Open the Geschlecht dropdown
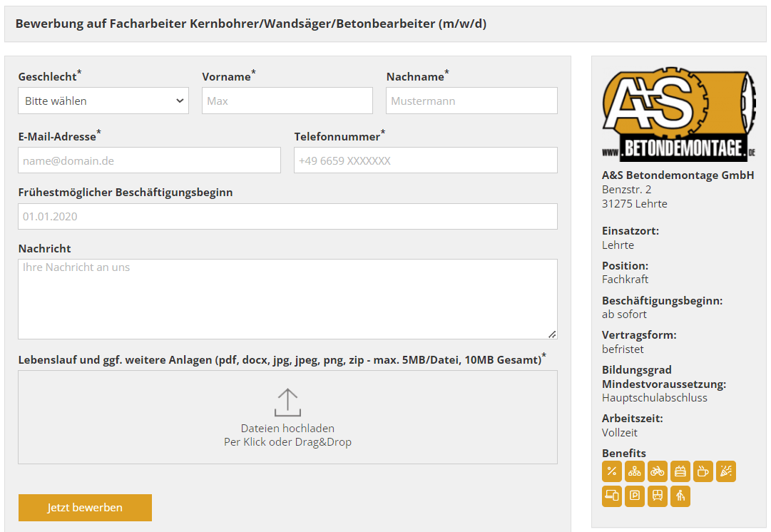This screenshot has height=532, width=771. [103, 101]
